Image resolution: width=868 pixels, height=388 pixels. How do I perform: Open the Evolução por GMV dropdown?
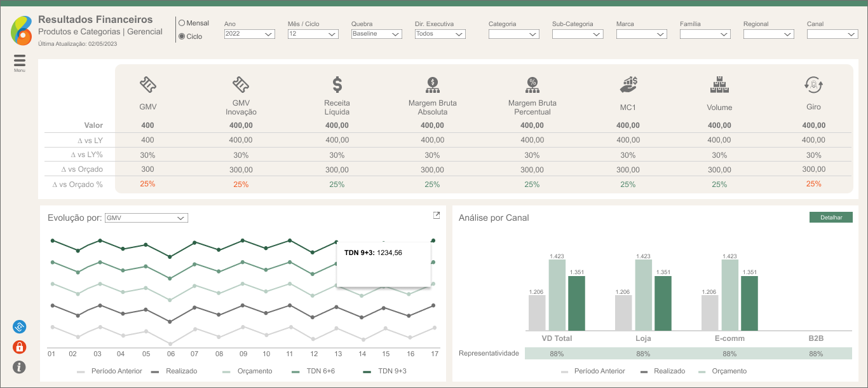[146, 218]
